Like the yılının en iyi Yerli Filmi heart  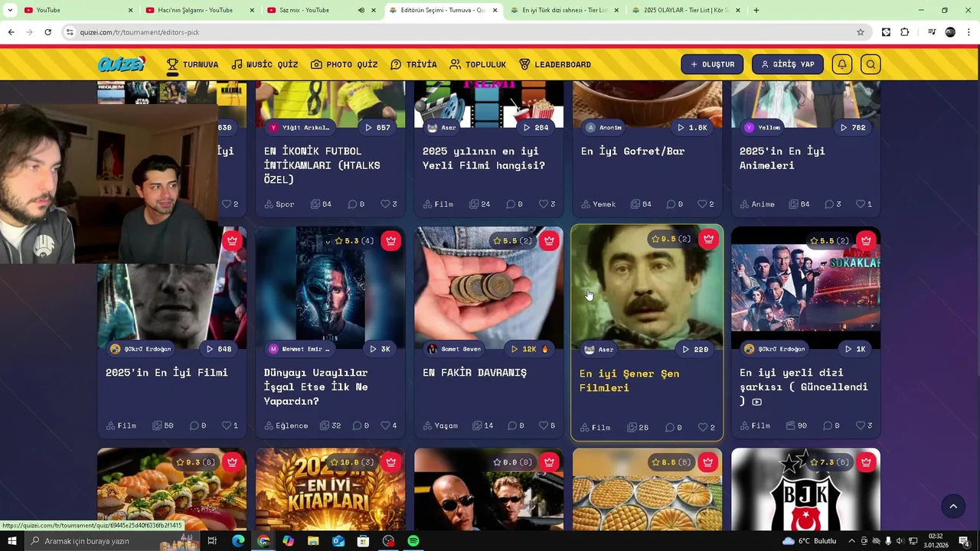pyautogui.click(x=543, y=204)
